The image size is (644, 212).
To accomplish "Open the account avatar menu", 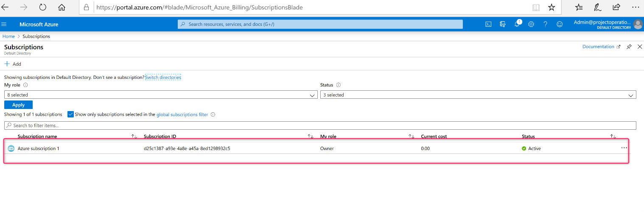I will [638, 24].
